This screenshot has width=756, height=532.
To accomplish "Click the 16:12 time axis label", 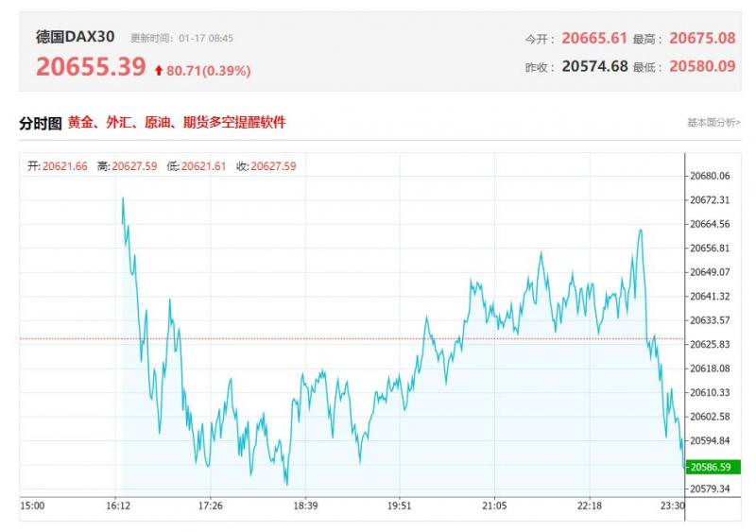I will pyautogui.click(x=118, y=506).
